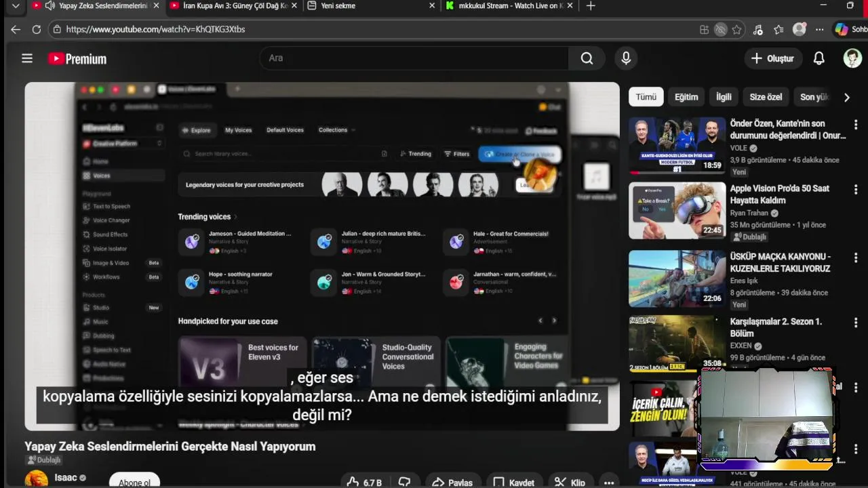868x488 pixels.
Task: Close the Yeni sekme tab
Action: click(433, 5)
